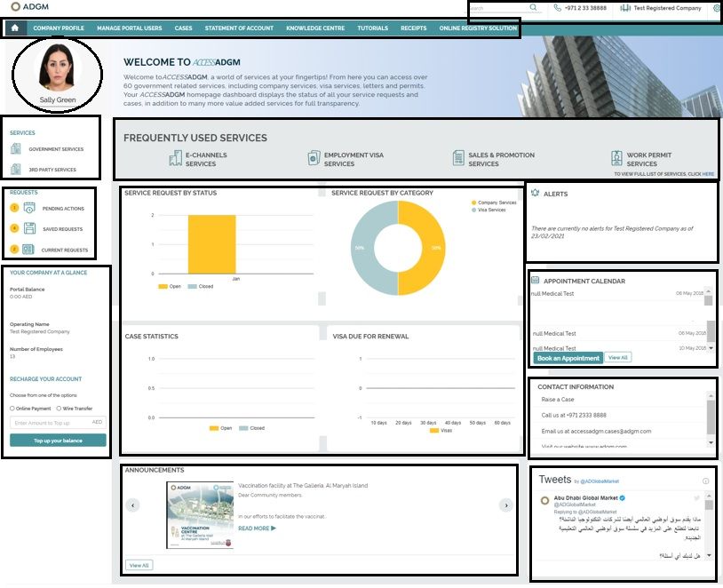Click the vaccination centre announcement thumbnail
The height and width of the screenshot is (588, 723).
coord(200,515)
